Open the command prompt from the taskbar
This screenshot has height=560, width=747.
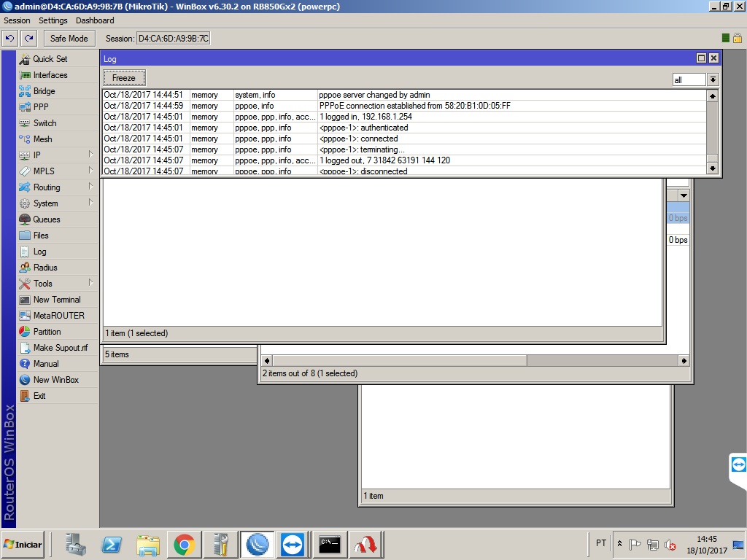329,544
